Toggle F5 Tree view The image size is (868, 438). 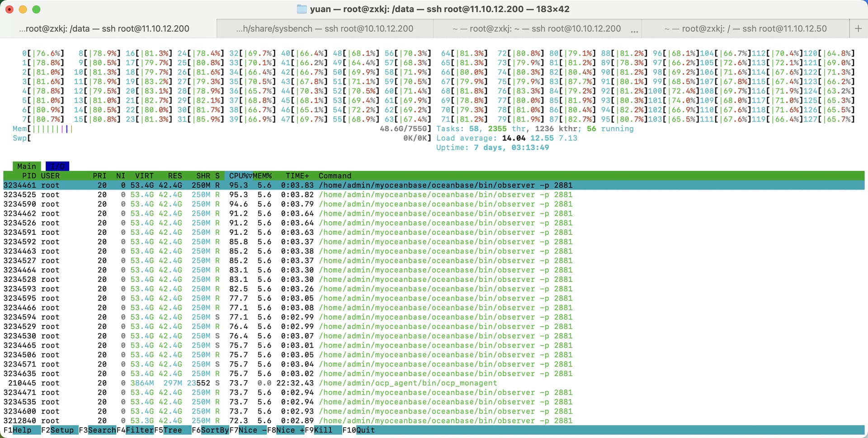172,430
